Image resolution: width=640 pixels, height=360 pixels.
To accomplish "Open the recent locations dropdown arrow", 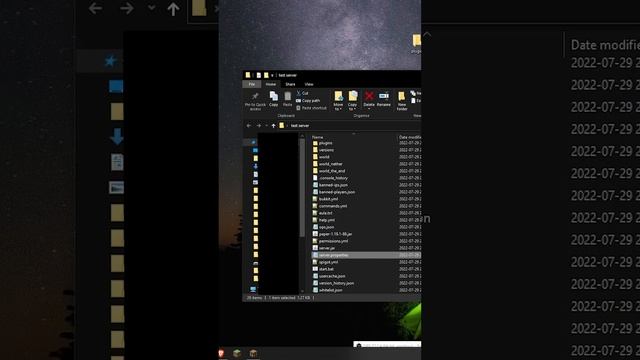I will pos(267,126).
